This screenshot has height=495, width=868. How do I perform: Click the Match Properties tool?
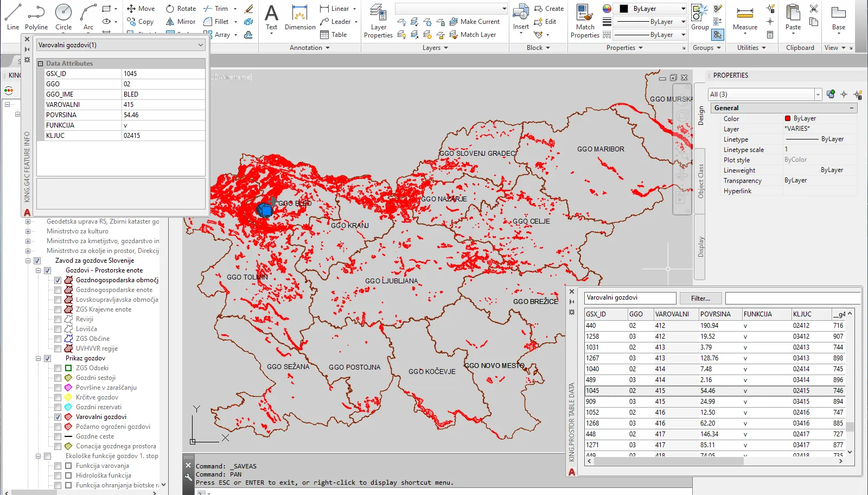tap(585, 21)
